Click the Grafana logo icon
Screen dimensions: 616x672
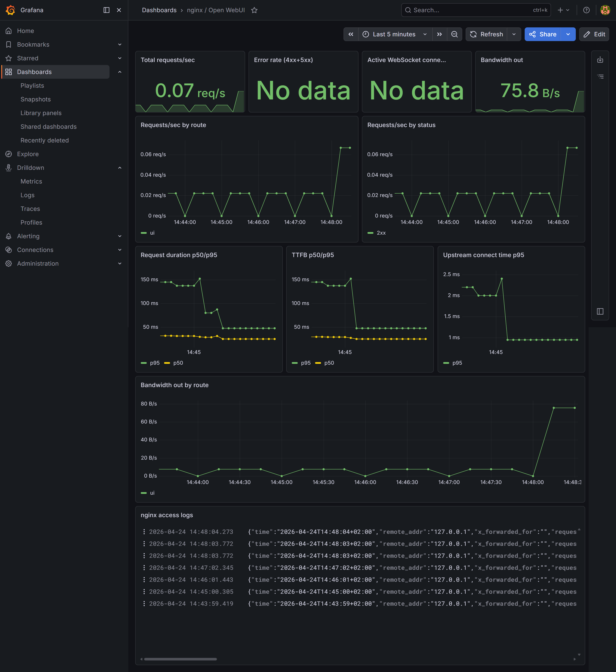pyautogui.click(x=10, y=10)
